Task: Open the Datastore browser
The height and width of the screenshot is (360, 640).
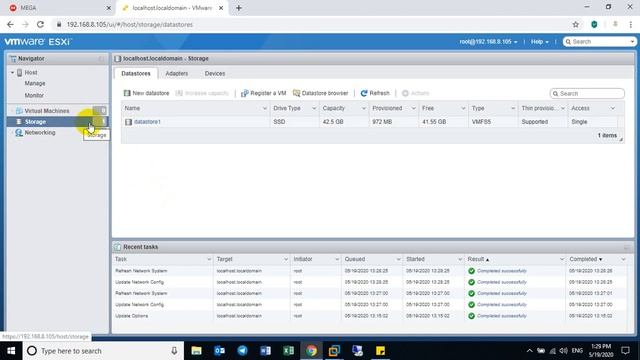Action: tap(320, 93)
